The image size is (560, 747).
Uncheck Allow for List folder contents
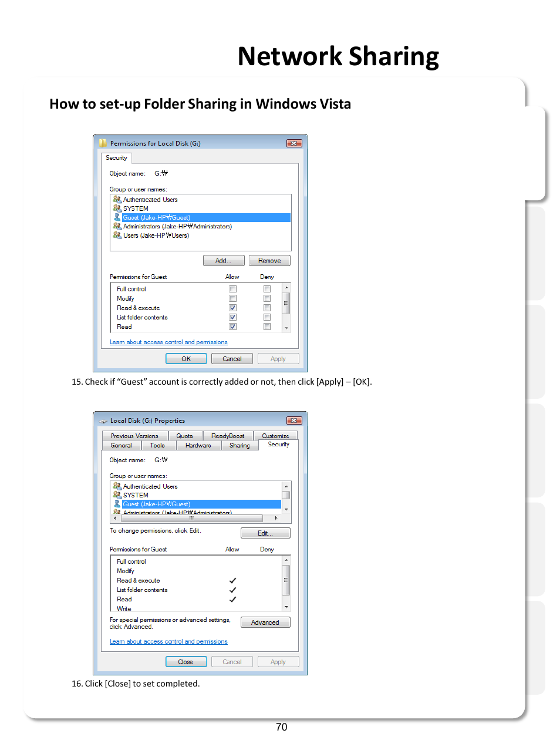tap(233, 317)
